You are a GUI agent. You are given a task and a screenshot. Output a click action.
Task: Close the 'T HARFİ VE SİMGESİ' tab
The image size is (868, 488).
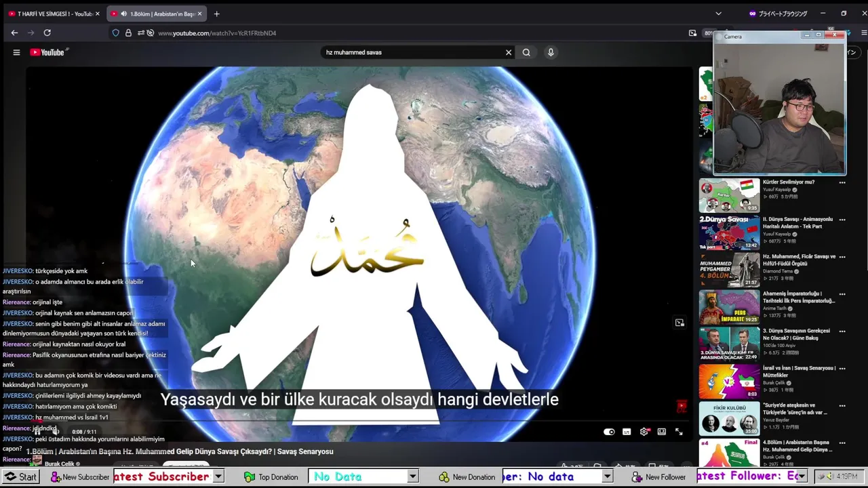coord(98,14)
